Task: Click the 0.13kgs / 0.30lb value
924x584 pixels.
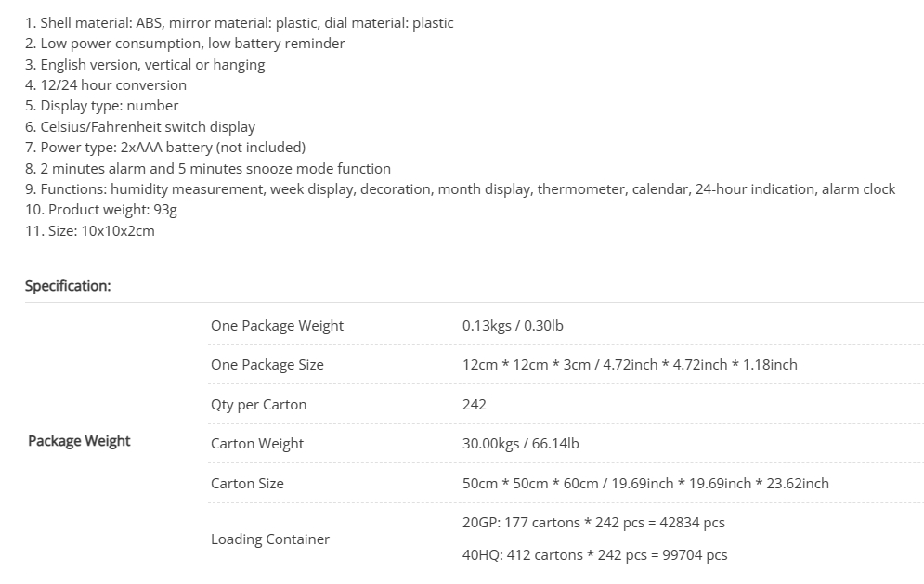Action: [x=513, y=326]
